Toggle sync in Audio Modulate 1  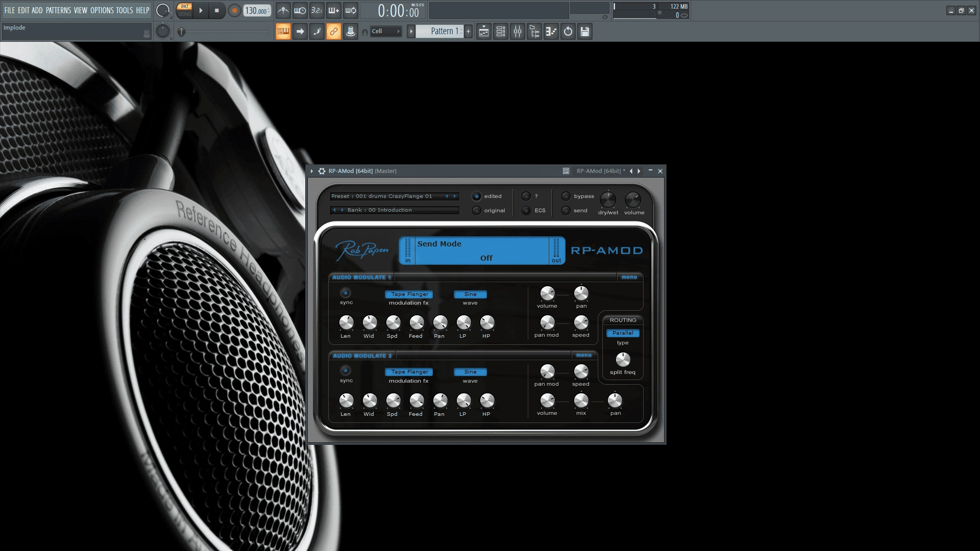coord(346,293)
